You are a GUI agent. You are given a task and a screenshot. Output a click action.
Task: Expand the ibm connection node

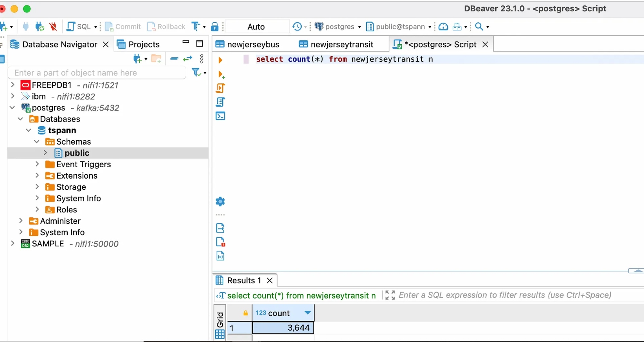(13, 96)
